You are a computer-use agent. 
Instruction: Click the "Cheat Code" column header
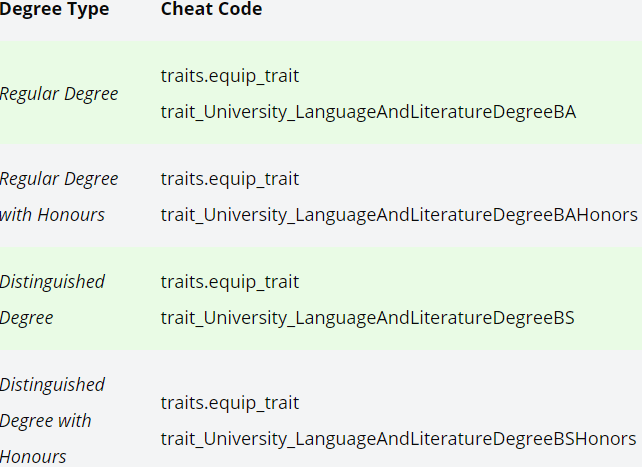coord(211,9)
